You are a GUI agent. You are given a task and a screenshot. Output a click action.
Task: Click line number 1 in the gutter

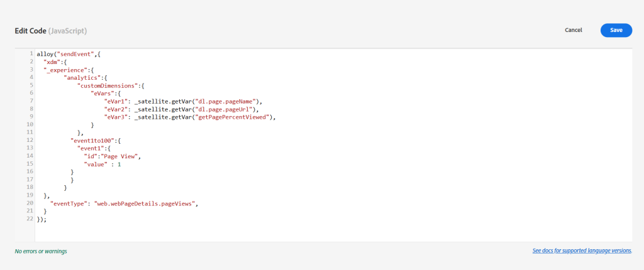click(31, 55)
